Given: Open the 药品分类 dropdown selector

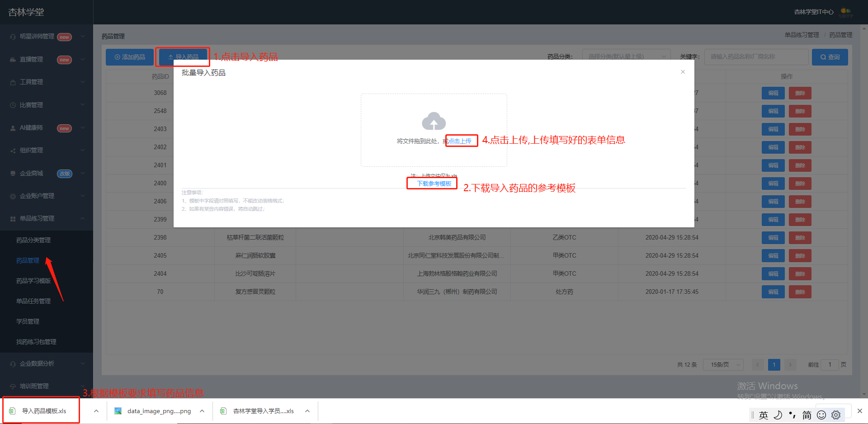Looking at the screenshot, I should click(626, 57).
